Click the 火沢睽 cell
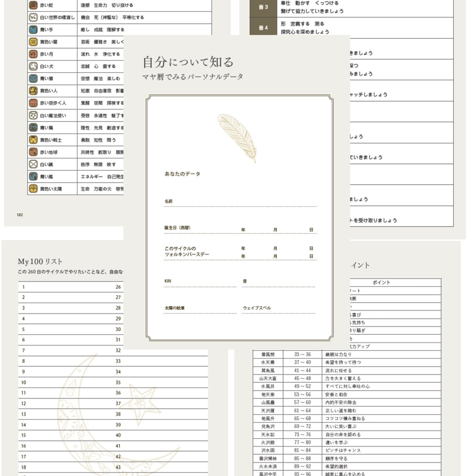Screen dimensions: 476x476 click(x=268, y=442)
